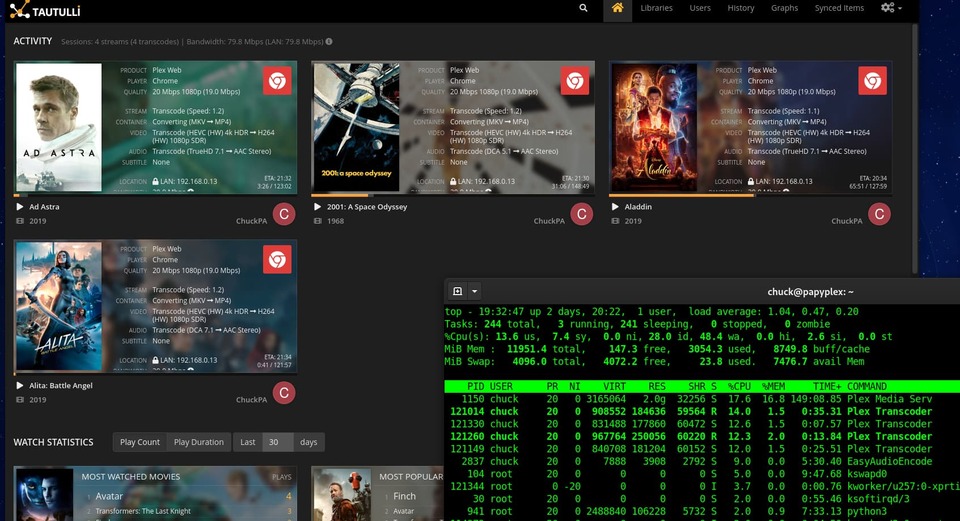
Task: Click Chrome platform icon on 2001 card
Action: 574,81
